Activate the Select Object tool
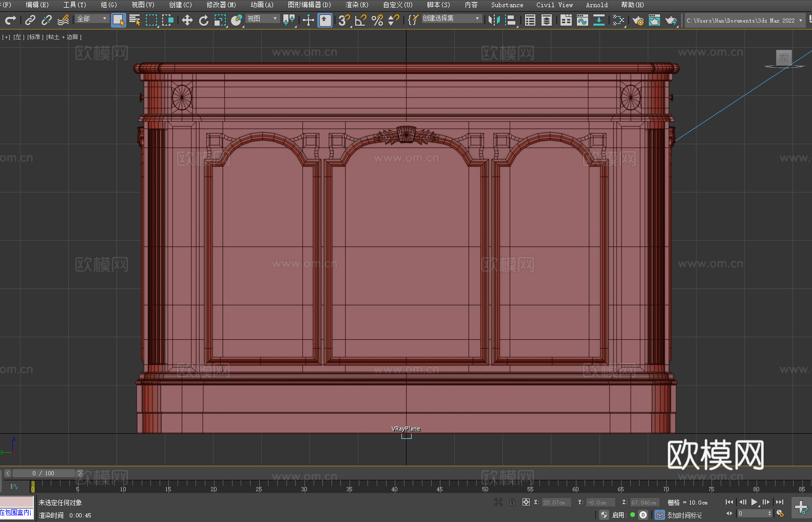This screenshot has height=522, width=812. [119, 20]
